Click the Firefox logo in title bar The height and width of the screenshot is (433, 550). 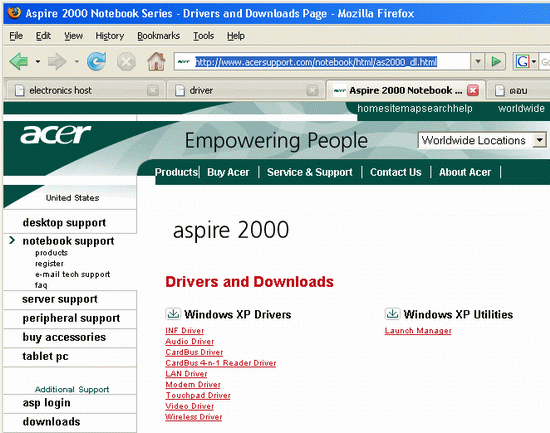coord(14,12)
